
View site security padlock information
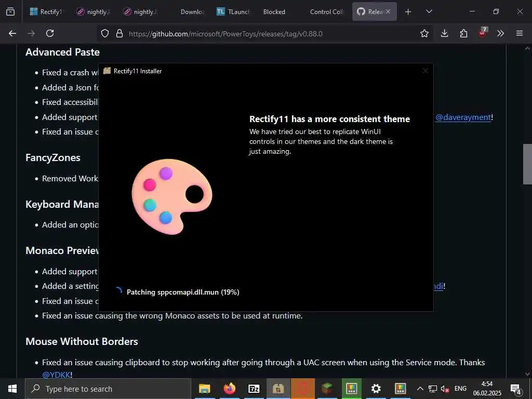119,33
